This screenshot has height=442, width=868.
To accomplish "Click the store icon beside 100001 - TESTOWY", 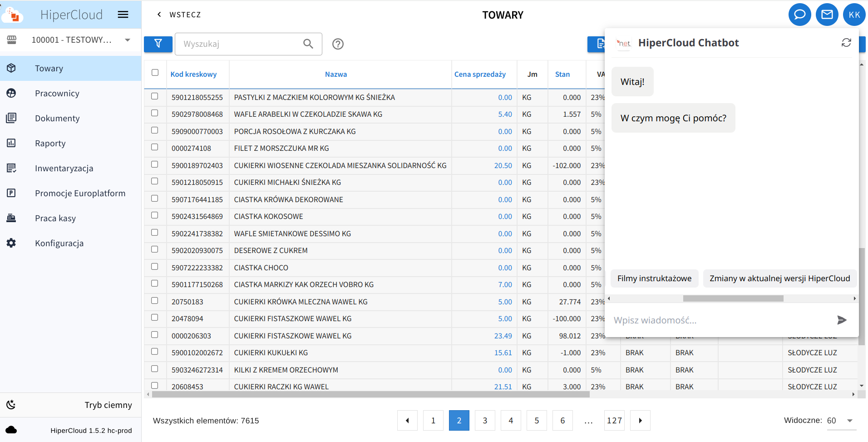I will tap(12, 40).
